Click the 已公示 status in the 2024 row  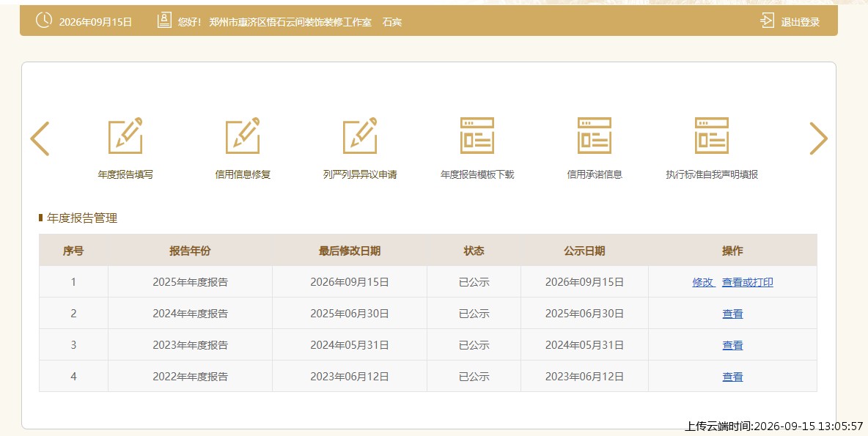point(474,314)
